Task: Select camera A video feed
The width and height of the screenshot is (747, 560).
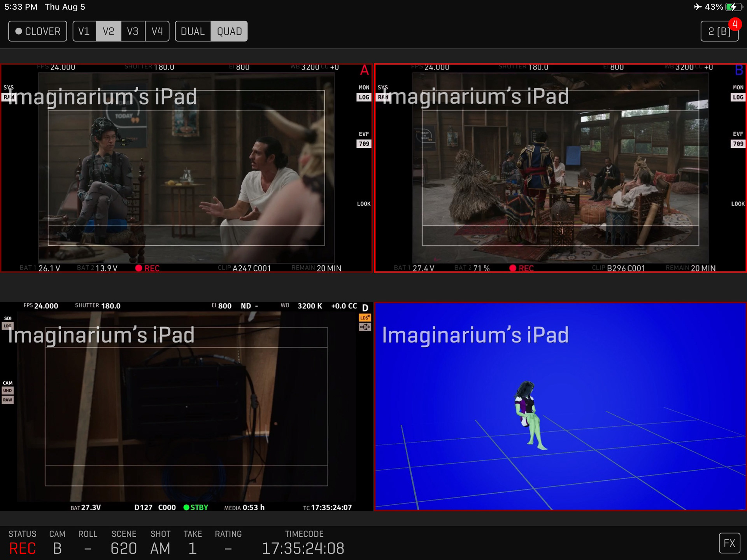Action: [186, 168]
